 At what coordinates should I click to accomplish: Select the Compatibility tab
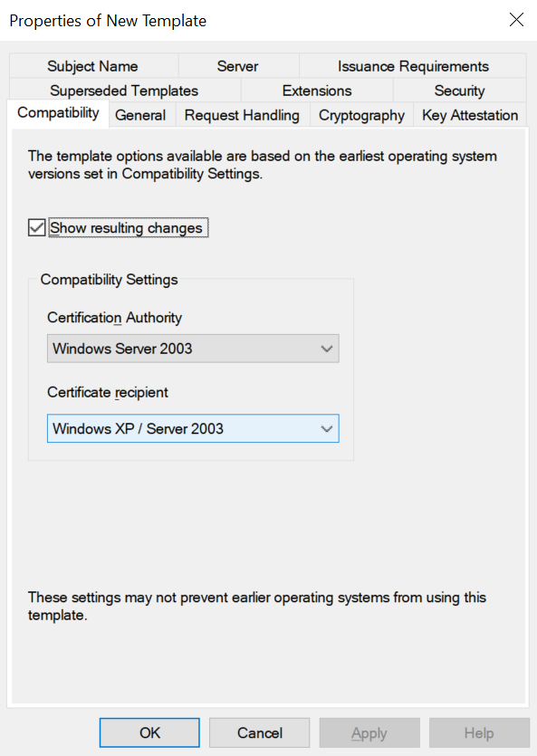pyautogui.click(x=58, y=113)
